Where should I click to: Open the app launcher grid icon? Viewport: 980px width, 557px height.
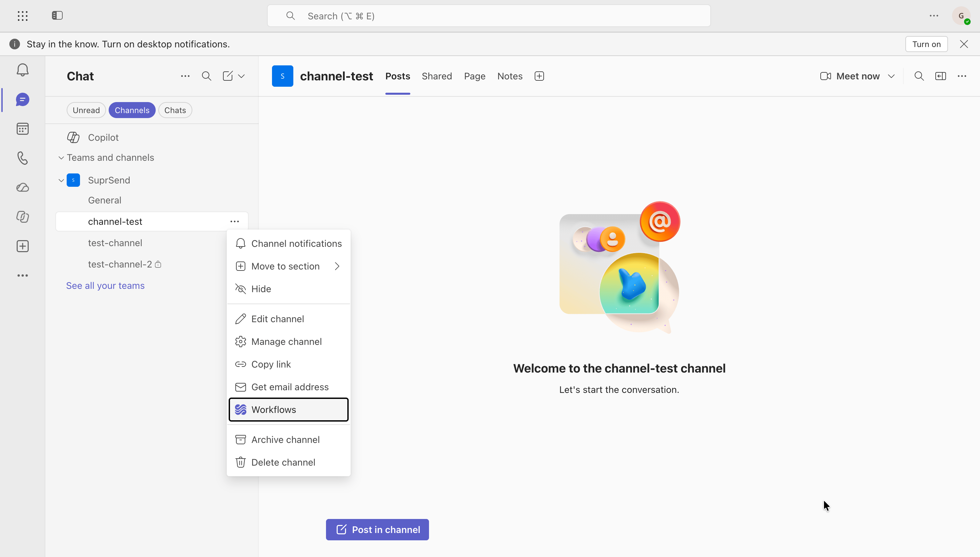click(x=23, y=16)
